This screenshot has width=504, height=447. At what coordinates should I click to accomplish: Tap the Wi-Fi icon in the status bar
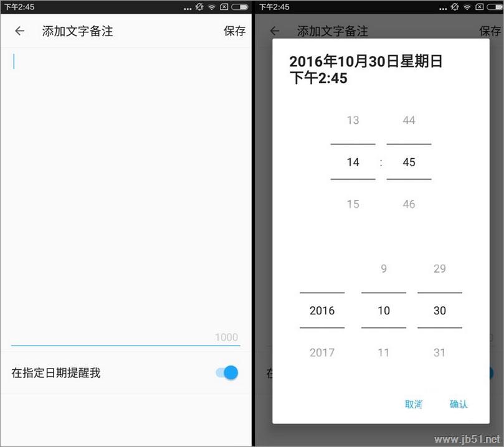[x=212, y=6]
